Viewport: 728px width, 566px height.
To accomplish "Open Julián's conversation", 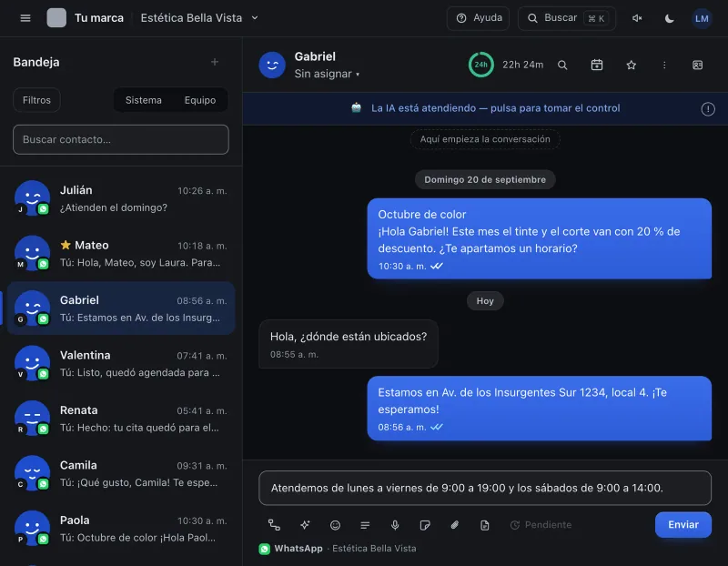I will pos(121,198).
